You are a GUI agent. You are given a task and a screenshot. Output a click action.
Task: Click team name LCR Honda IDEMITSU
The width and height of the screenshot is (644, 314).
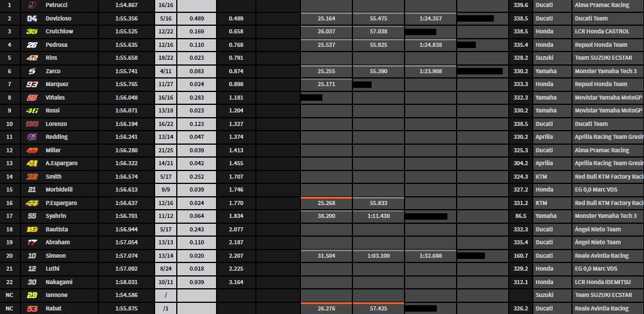(603, 282)
